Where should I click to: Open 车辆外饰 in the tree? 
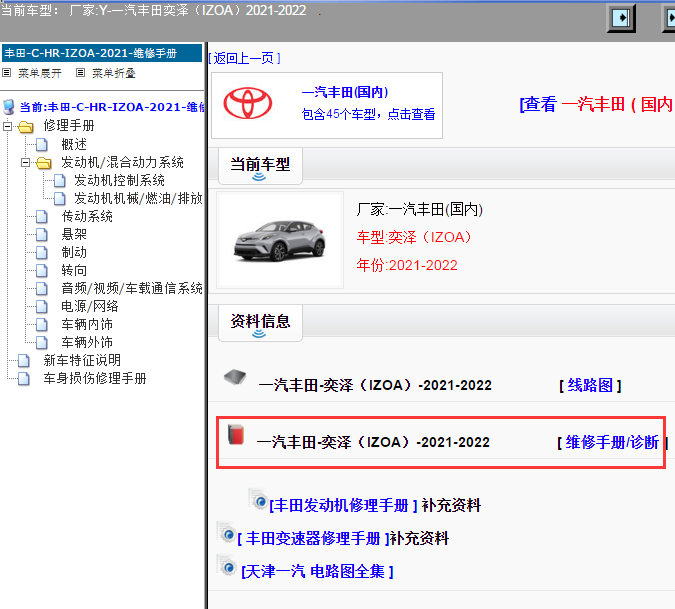pyautogui.click(x=87, y=343)
